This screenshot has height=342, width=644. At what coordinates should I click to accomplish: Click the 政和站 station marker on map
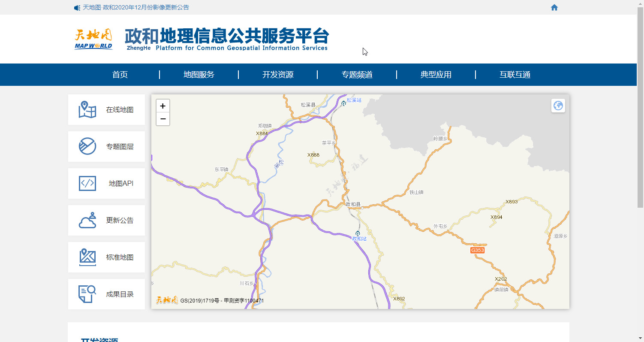pyautogui.click(x=358, y=233)
